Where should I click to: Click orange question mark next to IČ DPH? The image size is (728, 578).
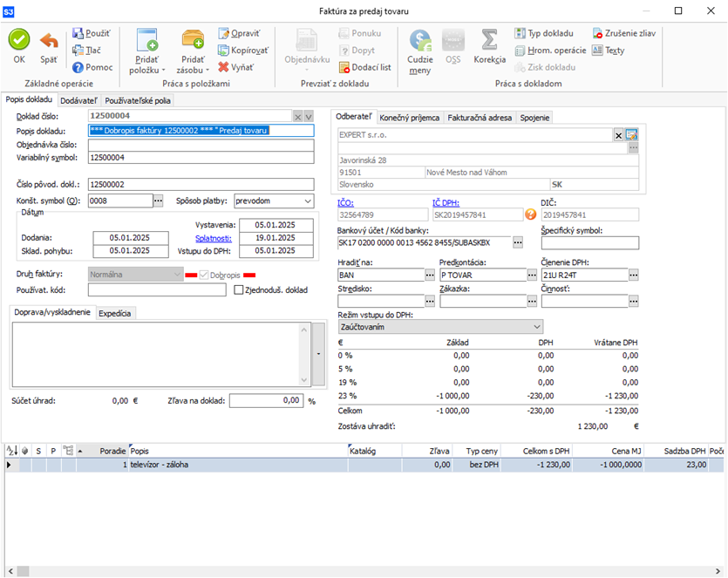530,214
